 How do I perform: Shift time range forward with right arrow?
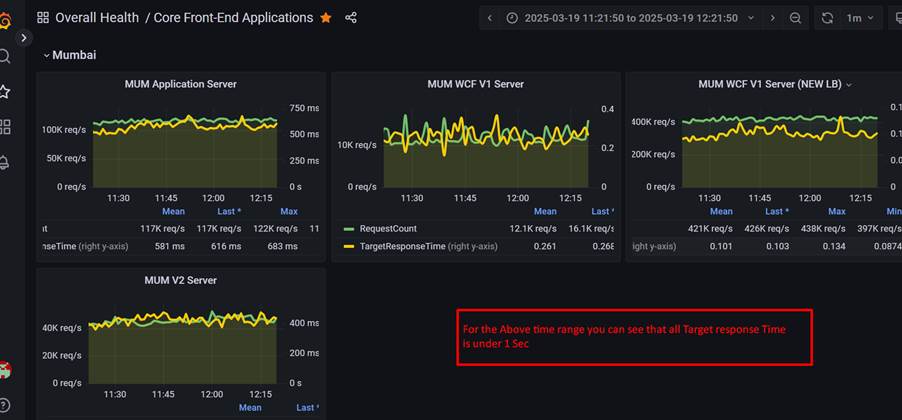point(772,18)
